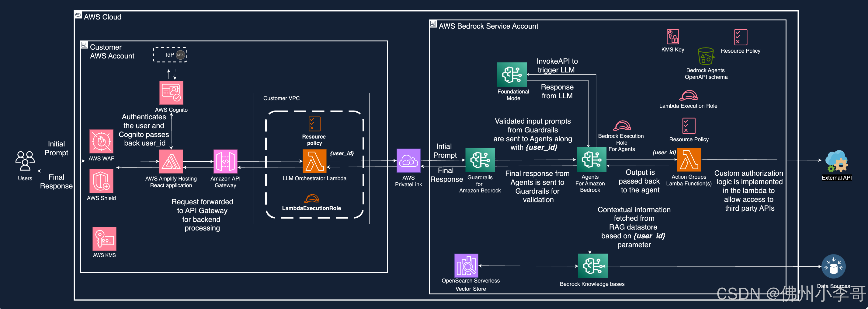Viewport: 868px width, 309px height.
Task: Click the Customer AWS Account label
Action: tap(112, 52)
